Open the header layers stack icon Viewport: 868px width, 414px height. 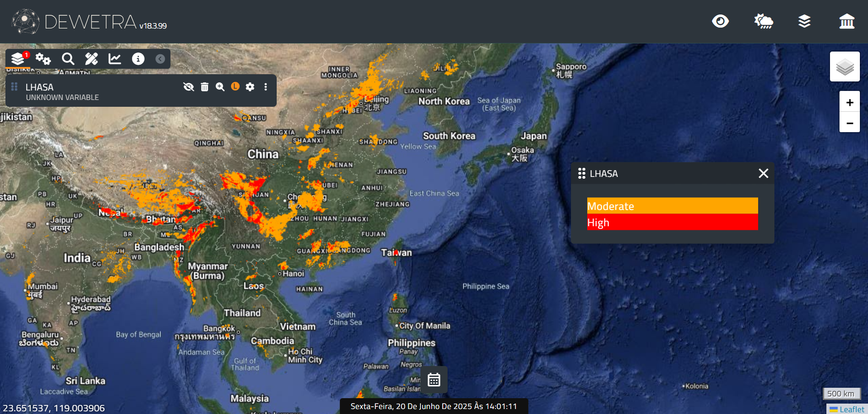point(805,21)
